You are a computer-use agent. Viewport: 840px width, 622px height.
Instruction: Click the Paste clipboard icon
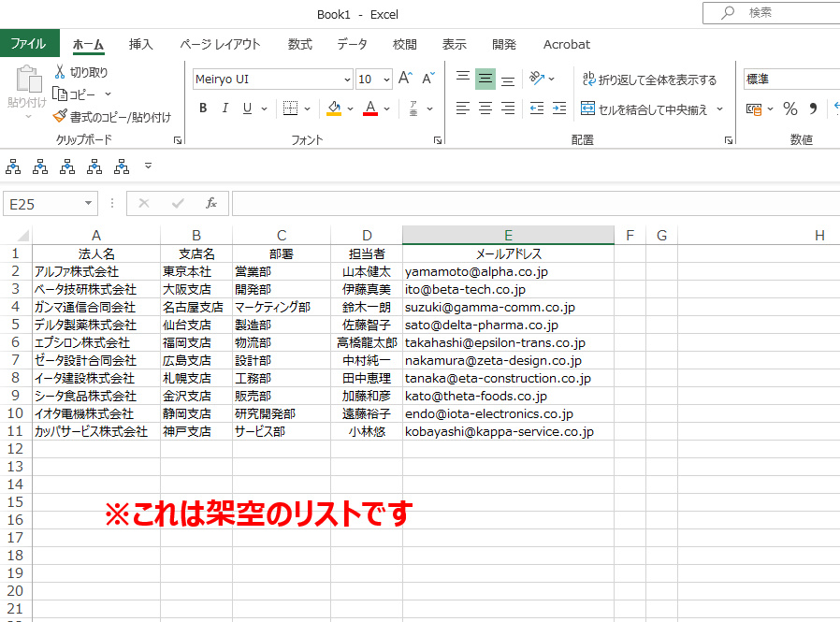[28, 80]
